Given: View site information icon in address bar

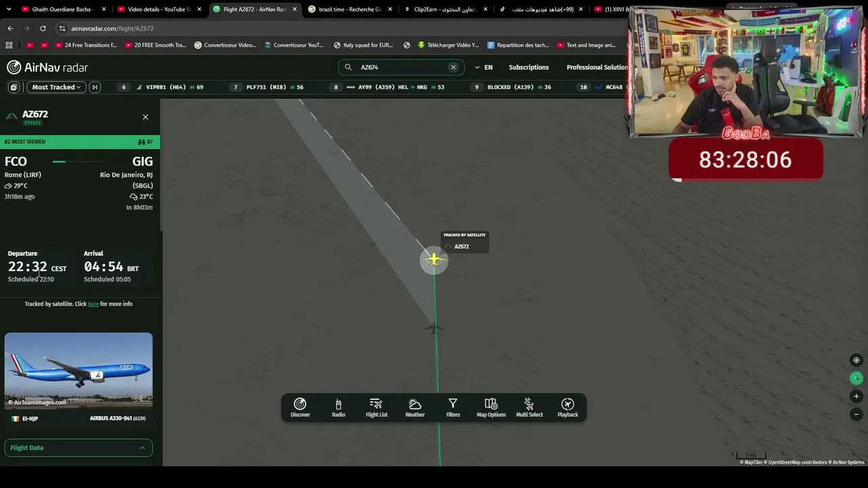Looking at the screenshot, I should coord(62,28).
